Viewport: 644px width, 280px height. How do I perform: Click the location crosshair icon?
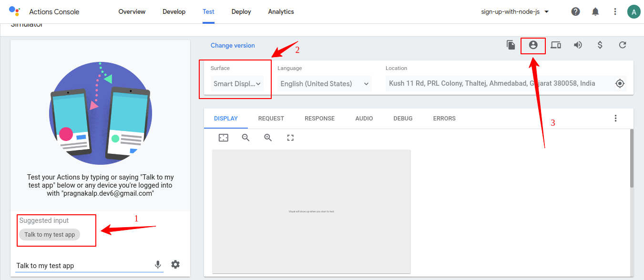620,83
